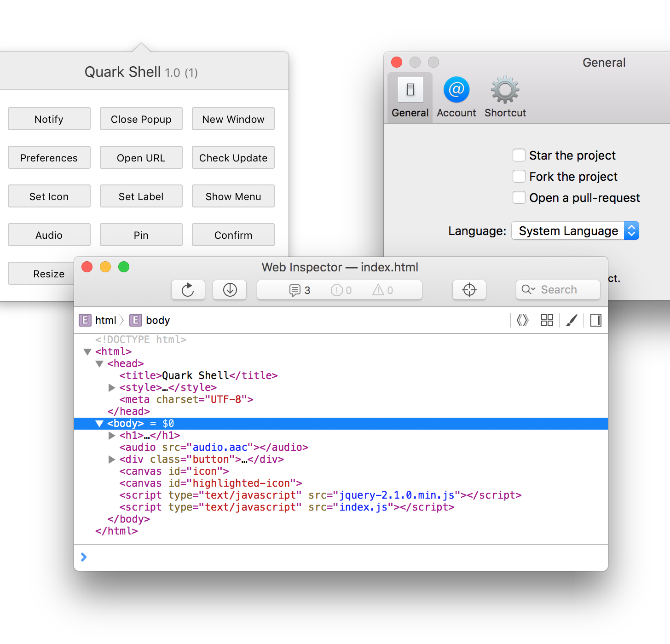Click the download web archive icon
The image size is (670, 644).
[x=230, y=290]
